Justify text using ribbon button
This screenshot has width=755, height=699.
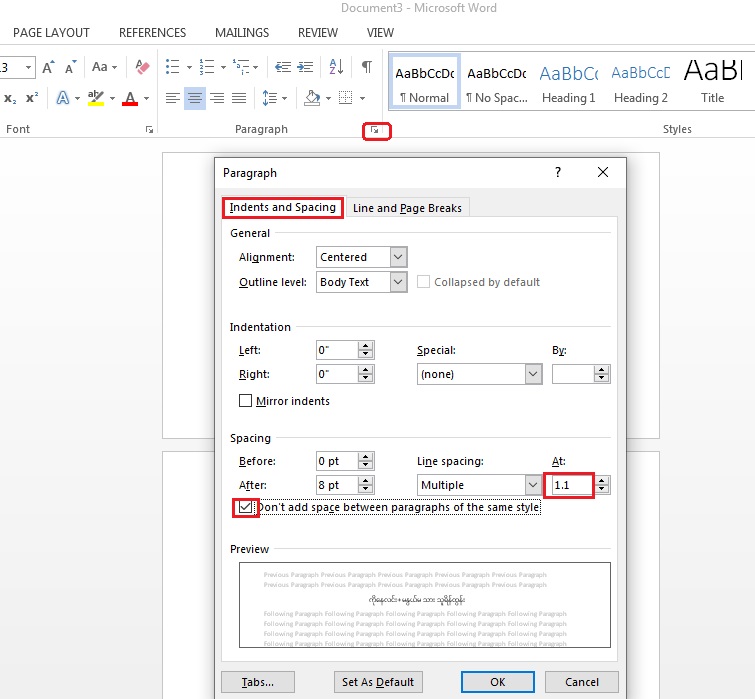click(x=239, y=98)
